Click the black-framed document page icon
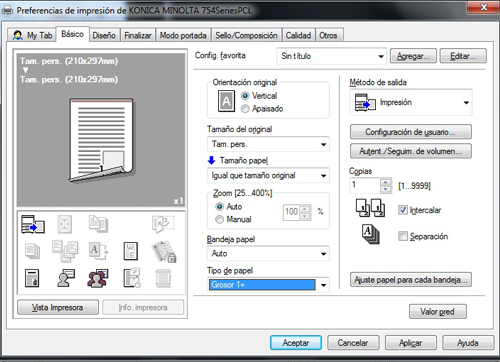This screenshot has height=362, width=500. tap(32, 278)
